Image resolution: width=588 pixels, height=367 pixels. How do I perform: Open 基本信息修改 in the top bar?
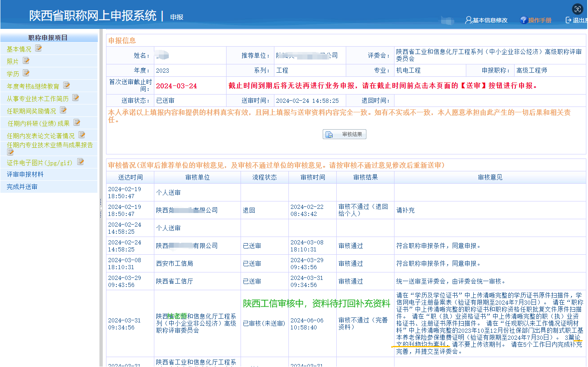pos(489,20)
